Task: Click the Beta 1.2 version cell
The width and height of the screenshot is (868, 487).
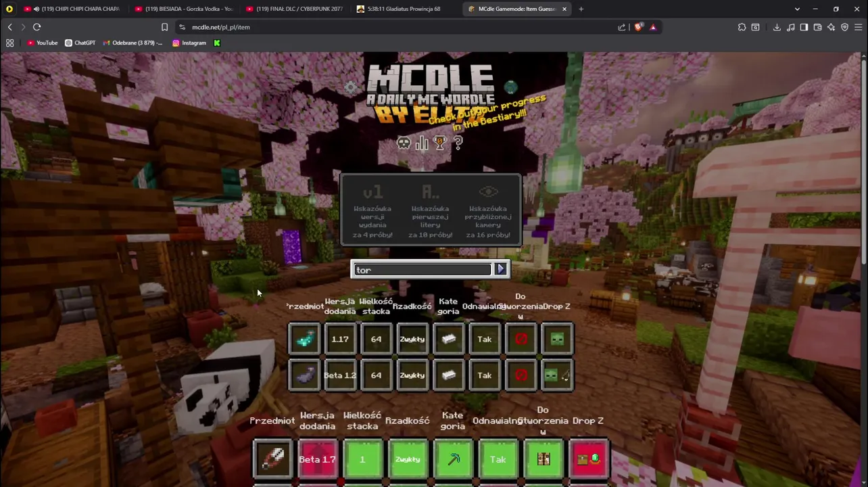Action: tap(340, 375)
